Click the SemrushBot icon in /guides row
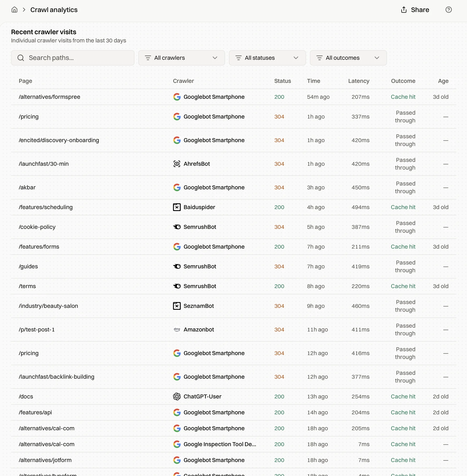Viewport: 467px width, 476px height. (x=177, y=266)
